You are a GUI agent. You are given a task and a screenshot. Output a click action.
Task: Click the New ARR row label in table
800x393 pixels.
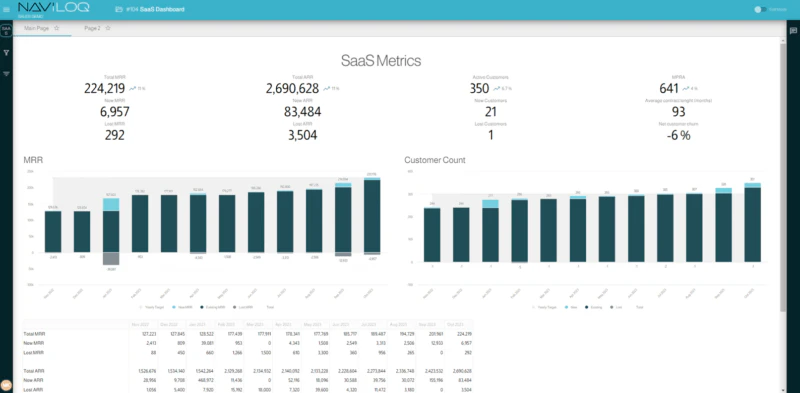pyautogui.click(x=32, y=380)
